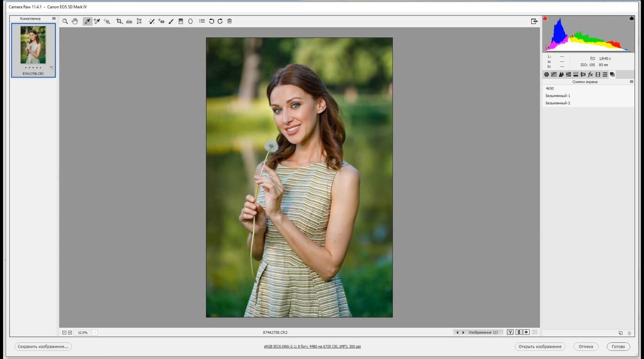Rotate image clockwise
Screen dimensions: 644x359
[x=220, y=21]
